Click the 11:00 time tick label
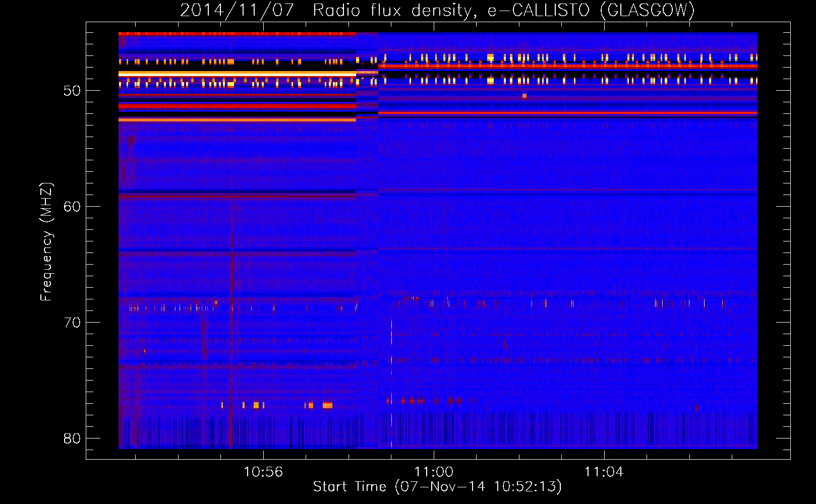The width and height of the screenshot is (816, 504). pyautogui.click(x=434, y=472)
